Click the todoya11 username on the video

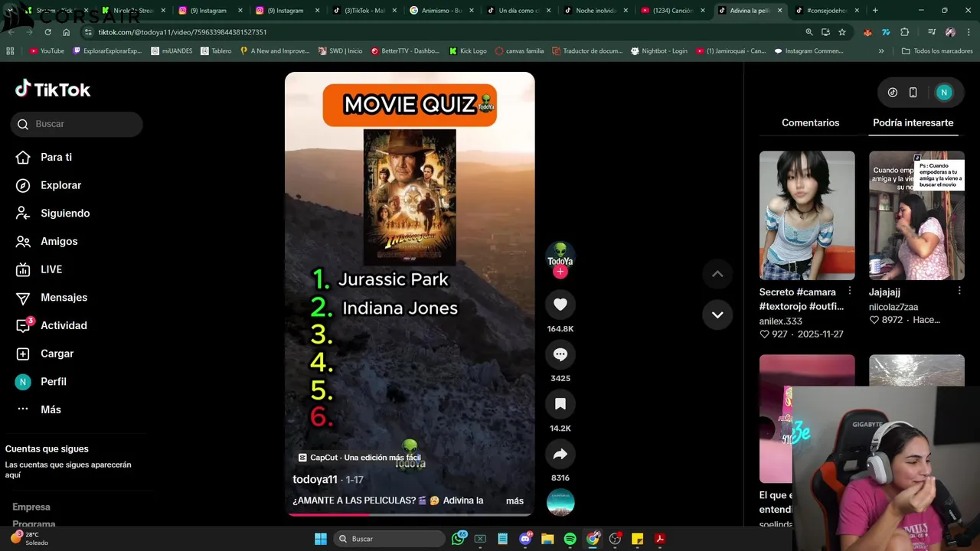315,480
